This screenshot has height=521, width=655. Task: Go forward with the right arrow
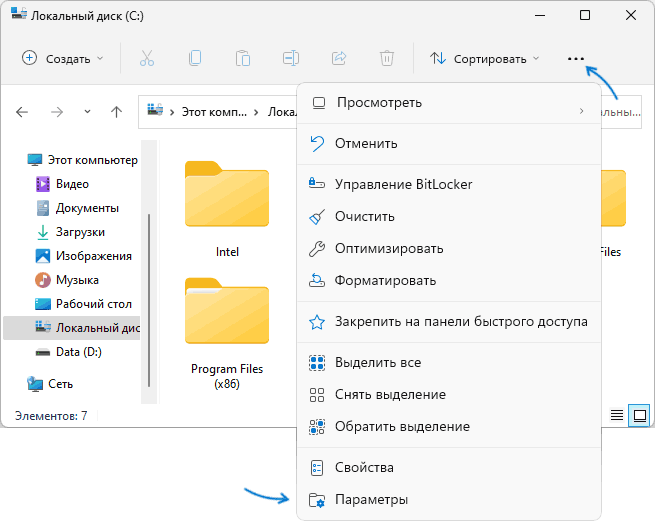[x=57, y=112]
